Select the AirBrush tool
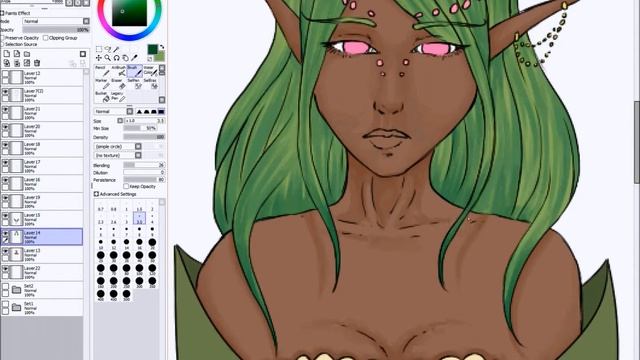Image resolution: width=640 pixels, height=360 pixels. click(x=118, y=71)
